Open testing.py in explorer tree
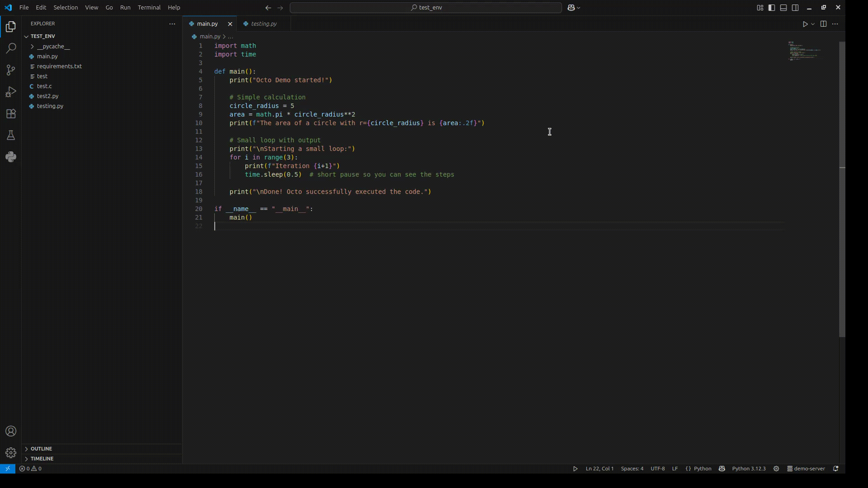 click(102, 106)
